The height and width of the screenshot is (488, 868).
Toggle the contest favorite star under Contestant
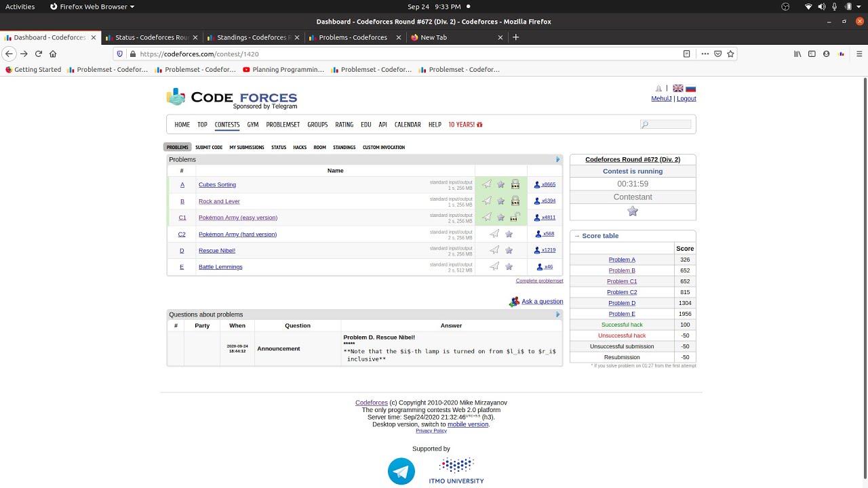pos(633,211)
